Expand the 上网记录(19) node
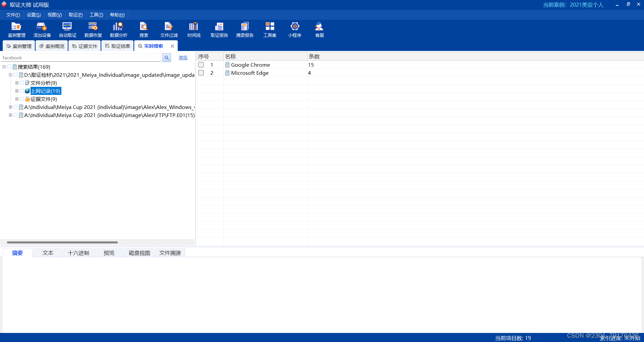The width and height of the screenshot is (644, 342). pyautogui.click(x=17, y=91)
